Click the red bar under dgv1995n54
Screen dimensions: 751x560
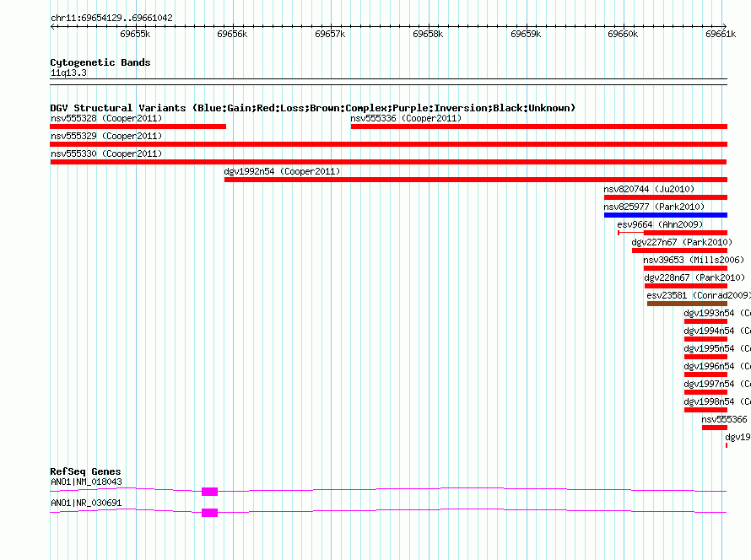706,357
